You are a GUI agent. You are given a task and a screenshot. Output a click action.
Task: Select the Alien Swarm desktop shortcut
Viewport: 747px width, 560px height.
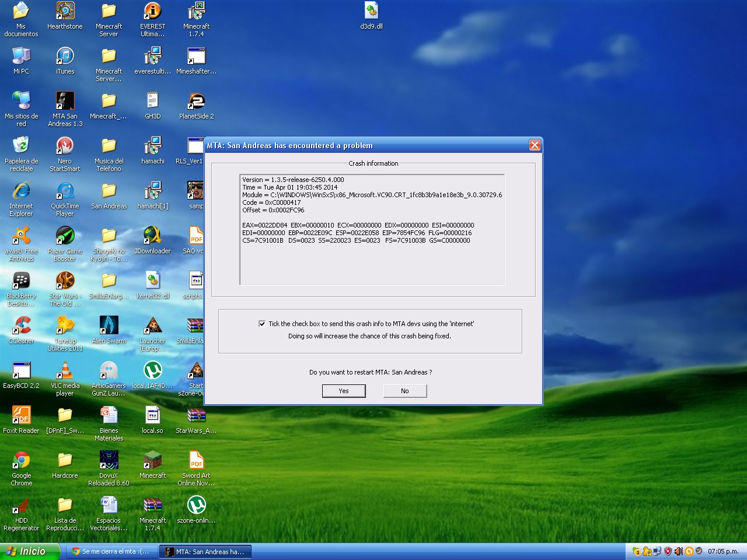[109, 330]
